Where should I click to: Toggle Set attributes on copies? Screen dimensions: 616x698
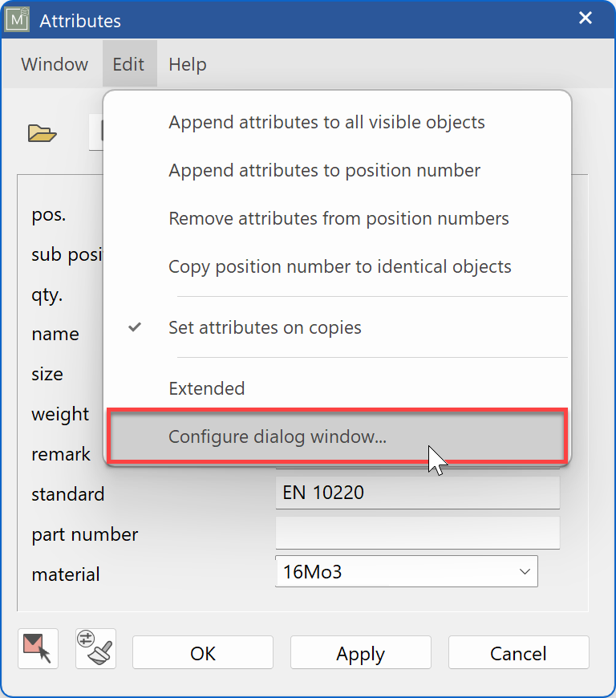(338, 327)
